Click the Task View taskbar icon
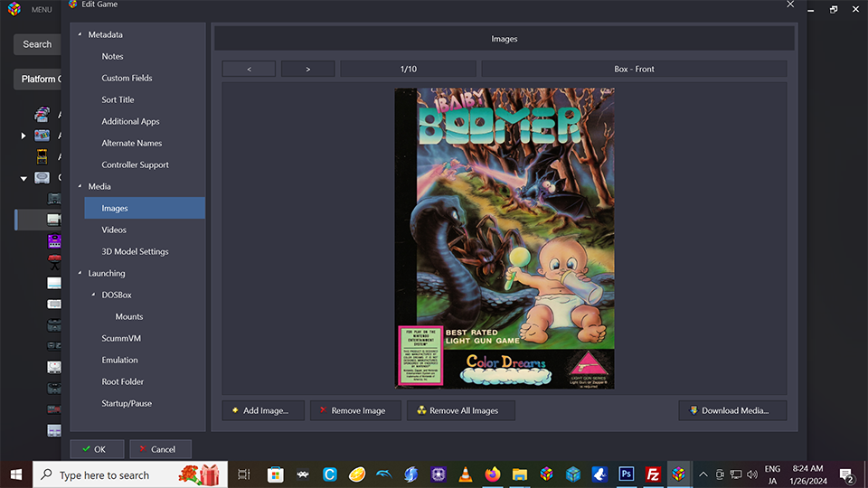 pos(243,474)
